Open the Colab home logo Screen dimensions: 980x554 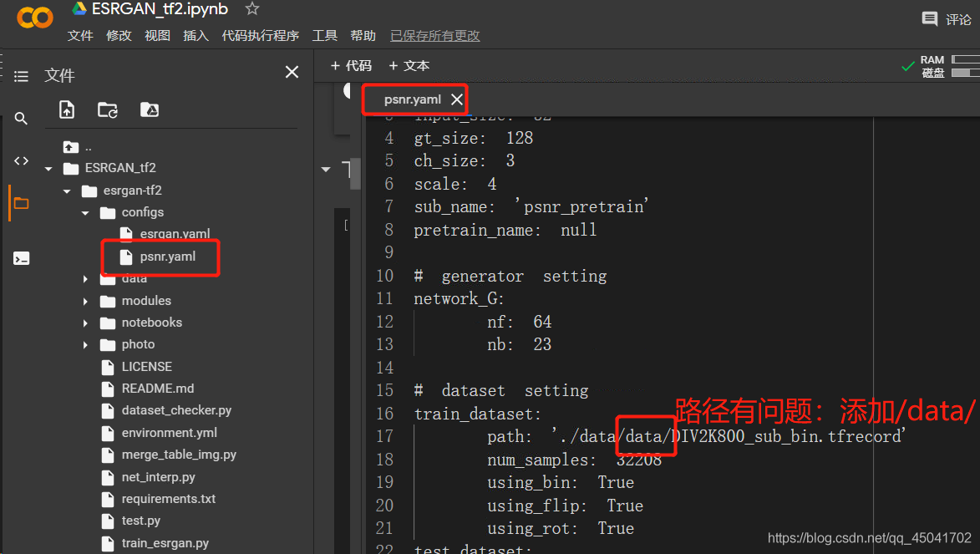(35, 17)
